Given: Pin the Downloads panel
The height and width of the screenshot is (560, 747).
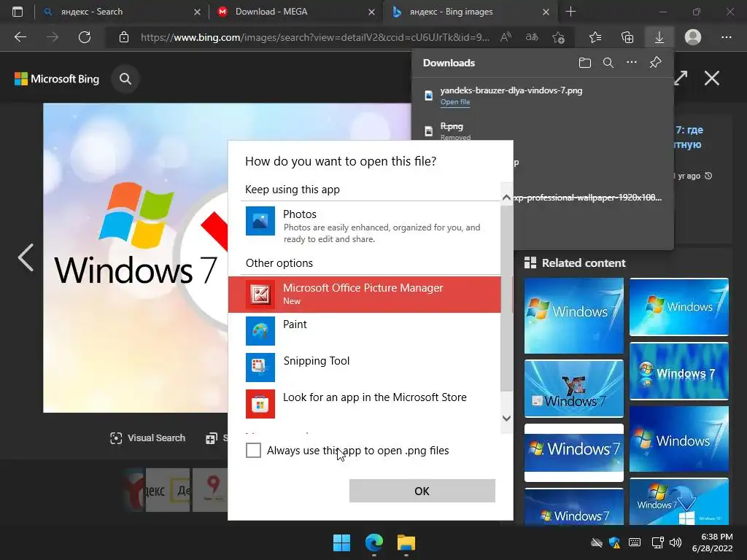Looking at the screenshot, I should (656, 63).
